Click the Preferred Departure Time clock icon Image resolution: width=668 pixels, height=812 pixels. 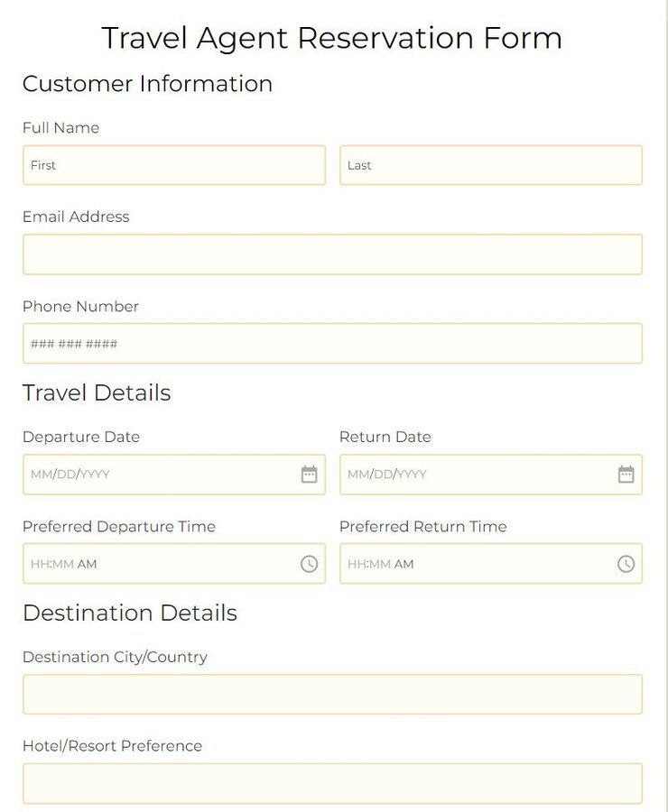tap(311, 564)
